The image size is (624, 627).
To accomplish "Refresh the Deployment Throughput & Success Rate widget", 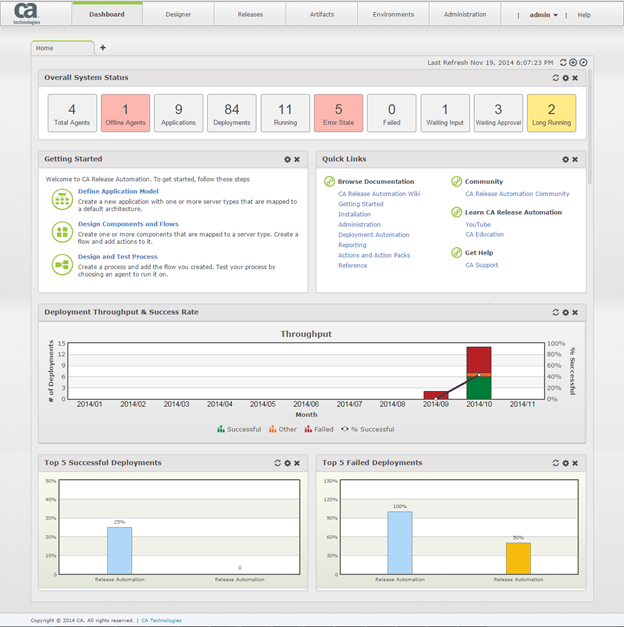I will [555, 312].
